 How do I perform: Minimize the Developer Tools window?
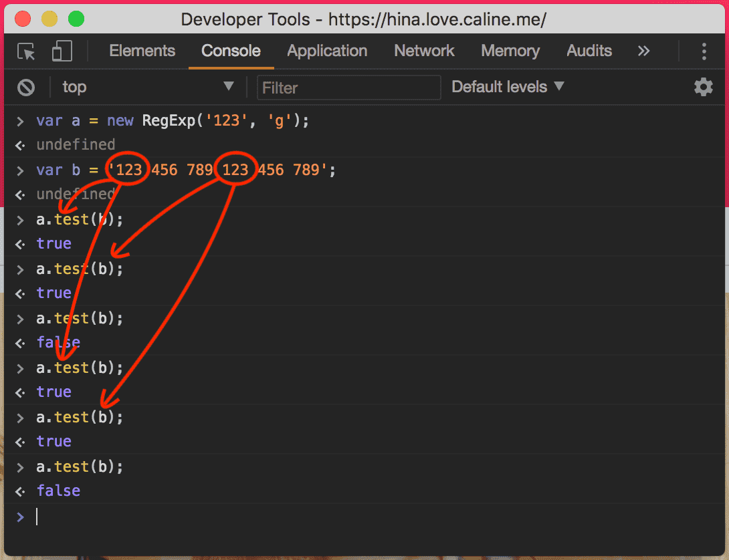click(49, 19)
